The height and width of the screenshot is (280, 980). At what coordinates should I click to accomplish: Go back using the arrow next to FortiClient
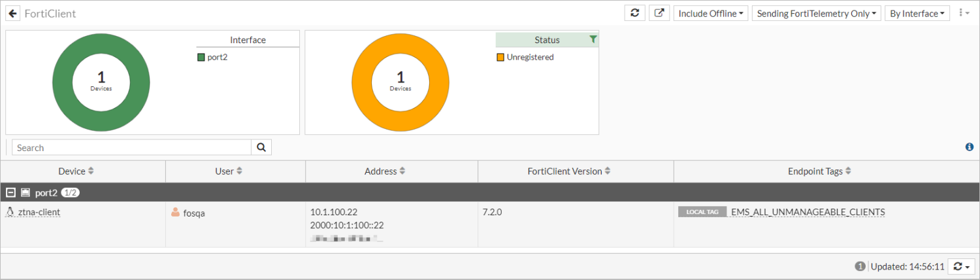(x=13, y=13)
